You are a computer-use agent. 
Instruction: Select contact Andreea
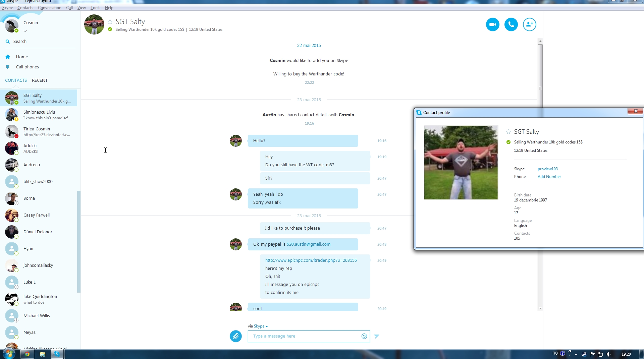[x=39, y=165]
